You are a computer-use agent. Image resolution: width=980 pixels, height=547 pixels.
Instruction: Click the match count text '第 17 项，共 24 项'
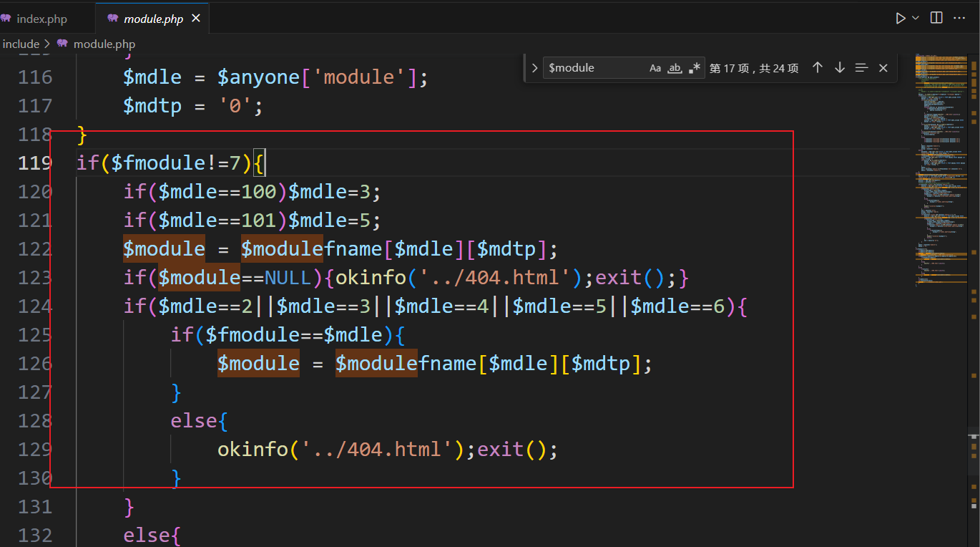tap(754, 68)
